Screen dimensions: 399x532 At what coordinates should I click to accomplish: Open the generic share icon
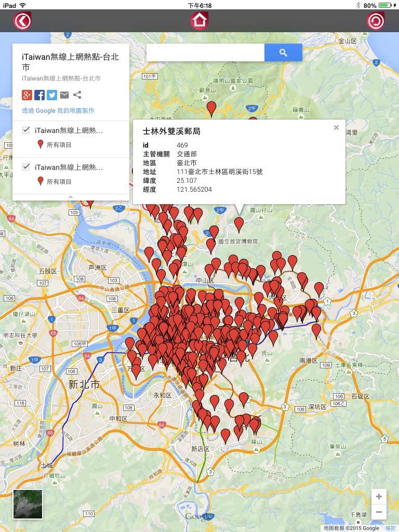(77, 95)
